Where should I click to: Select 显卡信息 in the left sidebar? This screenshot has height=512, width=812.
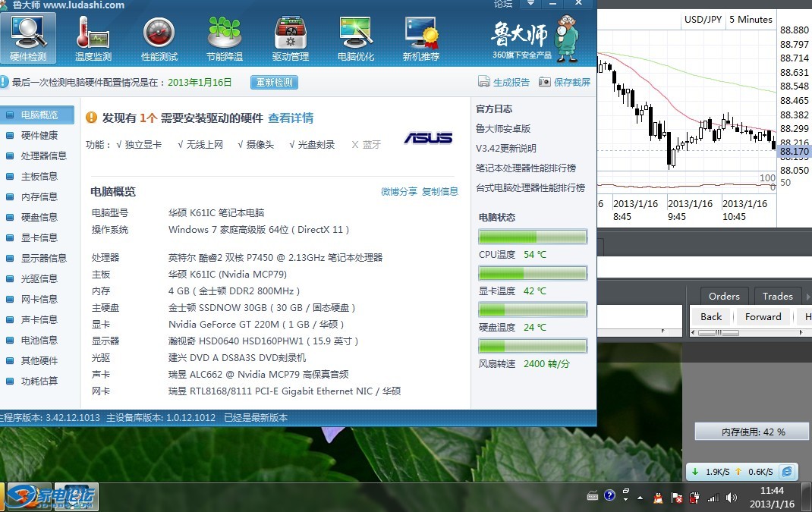pyautogui.click(x=38, y=237)
